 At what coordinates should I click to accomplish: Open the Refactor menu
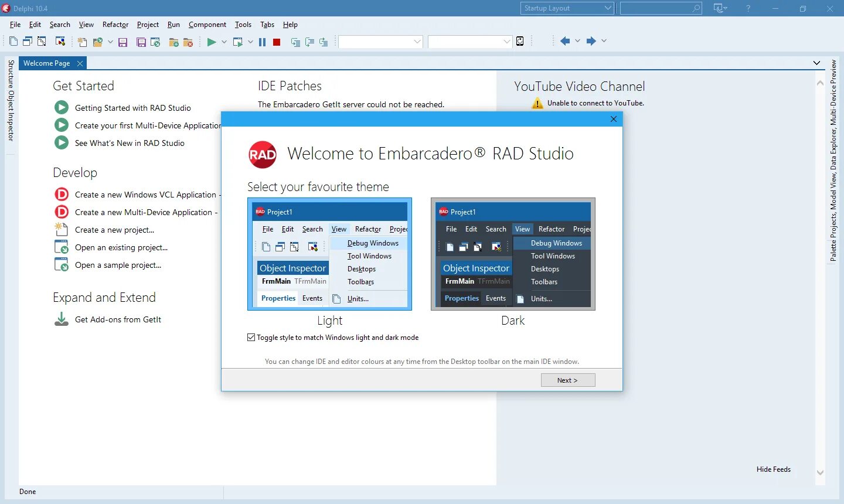115,25
